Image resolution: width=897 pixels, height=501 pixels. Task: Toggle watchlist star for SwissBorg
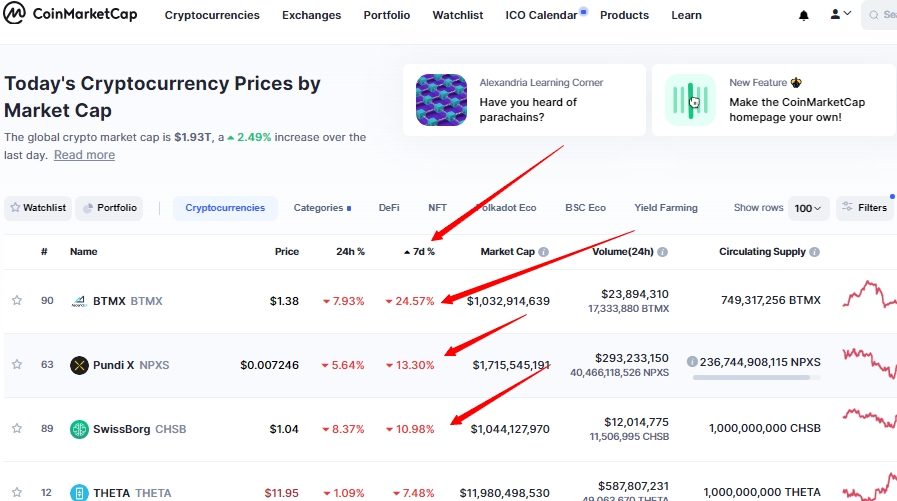pyautogui.click(x=17, y=429)
